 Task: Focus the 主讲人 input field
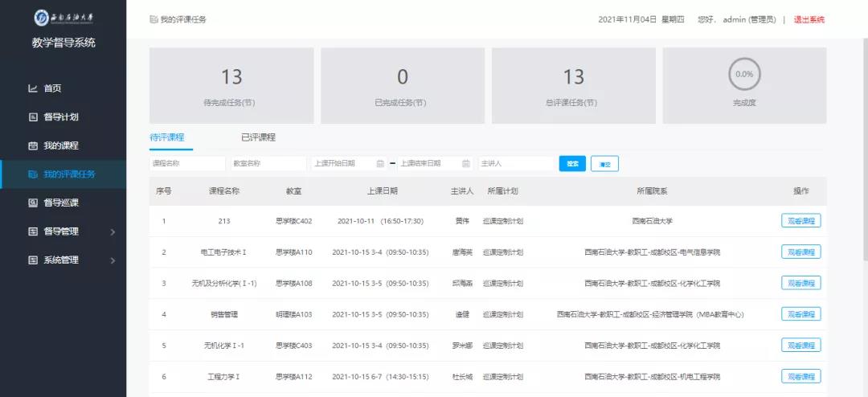(x=515, y=164)
